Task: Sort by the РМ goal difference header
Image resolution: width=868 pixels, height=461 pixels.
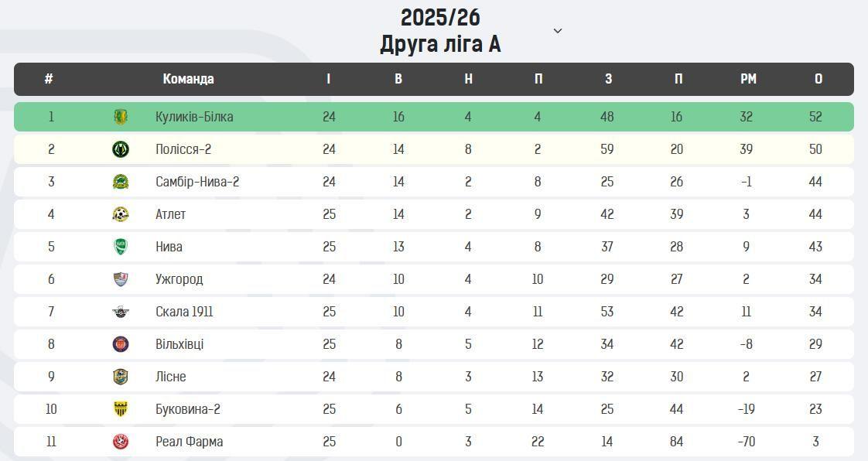Action: click(748, 79)
